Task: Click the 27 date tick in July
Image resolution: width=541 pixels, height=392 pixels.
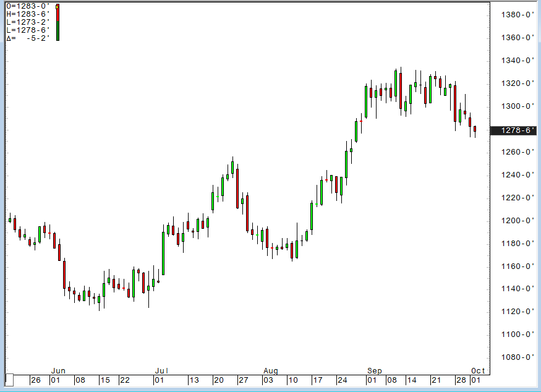Action: point(243,380)
